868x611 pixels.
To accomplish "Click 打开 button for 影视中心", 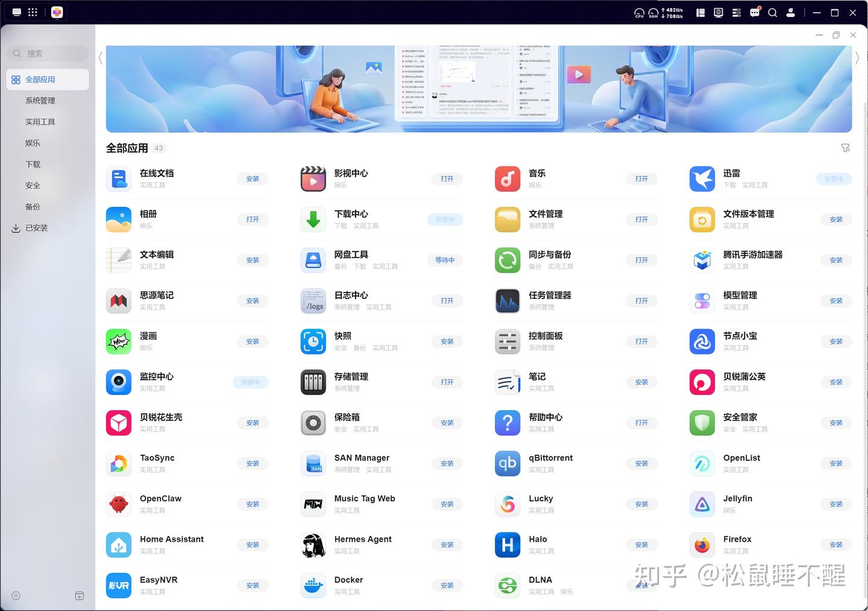I will click(x=447, y=179).
